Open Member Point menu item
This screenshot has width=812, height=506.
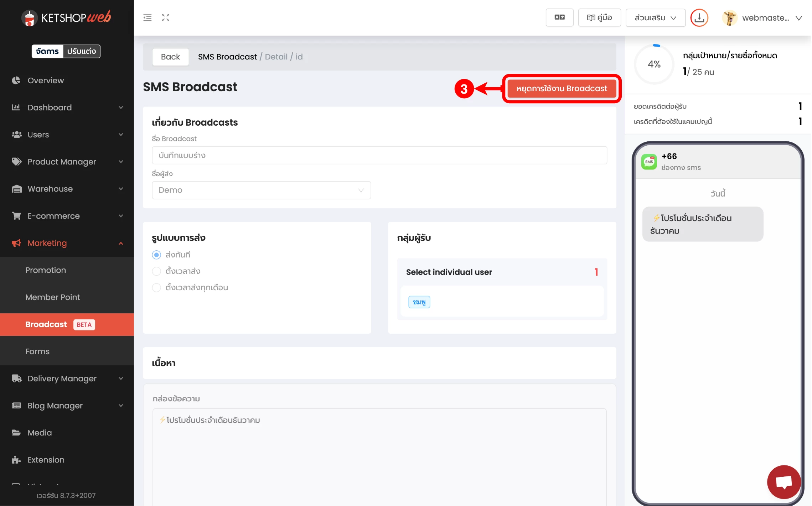tap(53, 297)
